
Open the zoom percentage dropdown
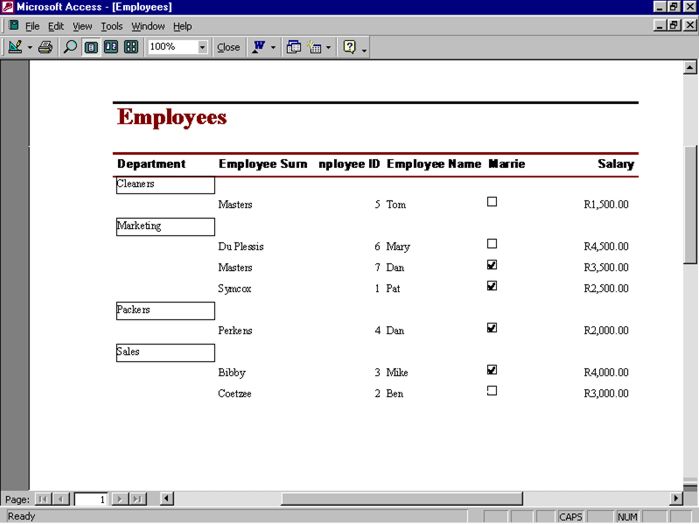tap(202, 47)
